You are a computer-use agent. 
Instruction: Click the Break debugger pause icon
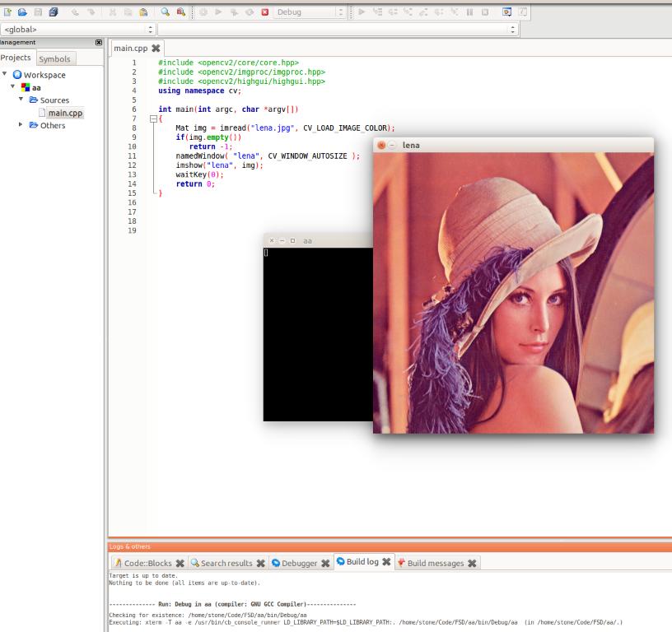[469, 12]
